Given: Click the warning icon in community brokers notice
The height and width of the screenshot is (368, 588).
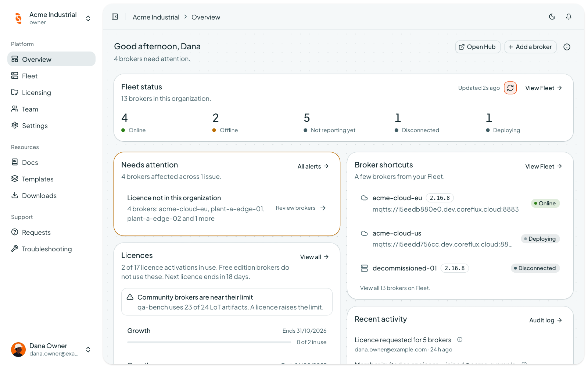Looking at the screenshot, I should point(130,297).
